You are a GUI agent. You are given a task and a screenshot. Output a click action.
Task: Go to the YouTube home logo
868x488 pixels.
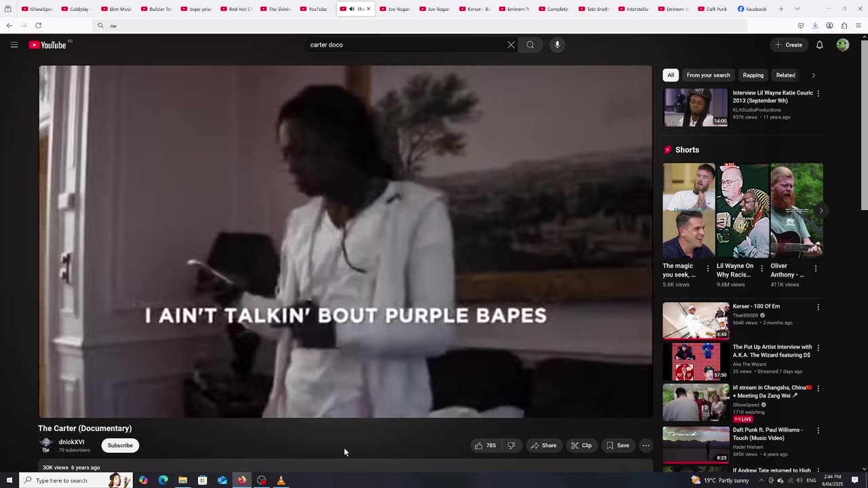coord(47,45)
